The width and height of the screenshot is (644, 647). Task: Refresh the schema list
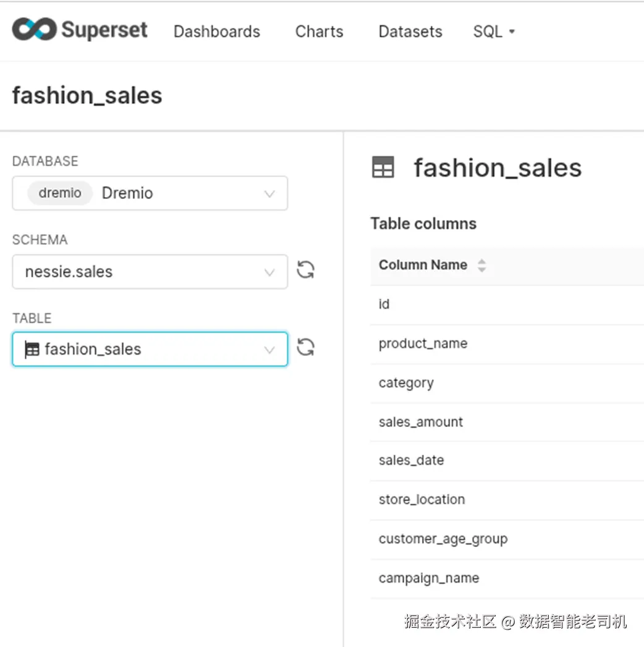(x=305, y=270)
